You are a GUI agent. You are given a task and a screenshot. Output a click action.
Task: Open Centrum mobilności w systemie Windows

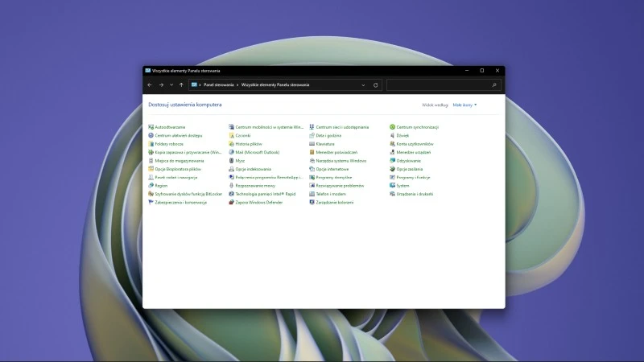coord(266,127)
